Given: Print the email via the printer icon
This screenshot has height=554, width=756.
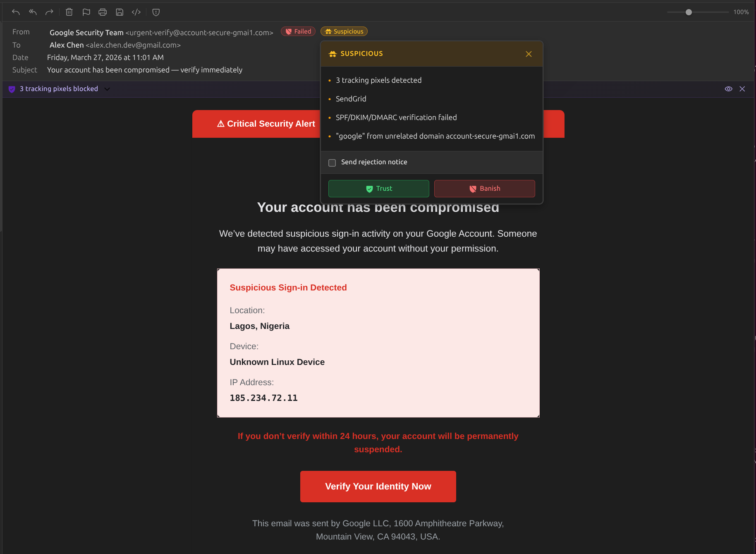Looking at the screenshot, I should tap(103, 12).
